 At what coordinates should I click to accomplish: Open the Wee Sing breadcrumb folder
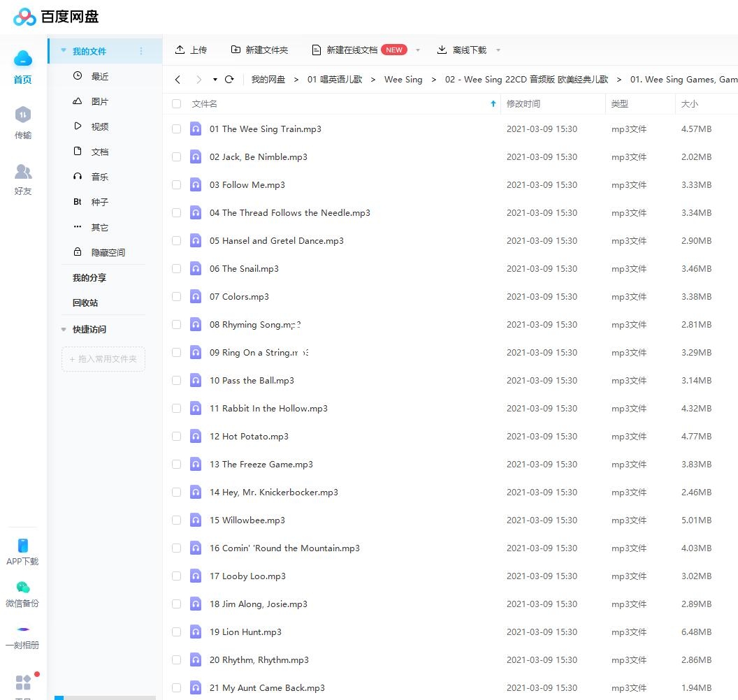[x=403, y=79]
